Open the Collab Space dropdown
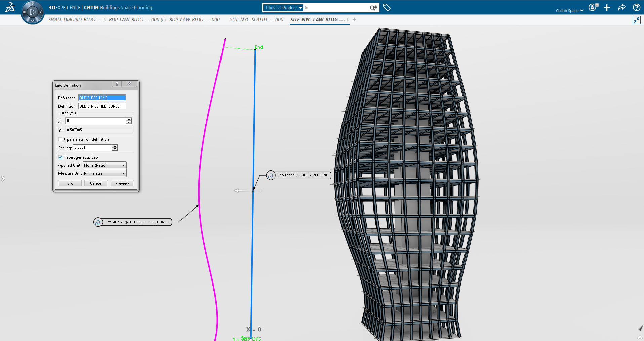Screen dimensions: 644x341 pyautogui.click(x=569, y=11)
